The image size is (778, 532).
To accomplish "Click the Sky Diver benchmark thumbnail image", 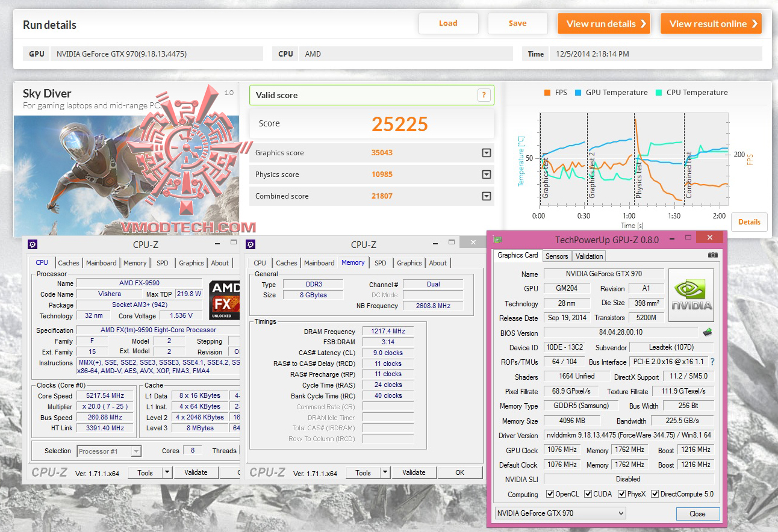I will coord(126,176).
